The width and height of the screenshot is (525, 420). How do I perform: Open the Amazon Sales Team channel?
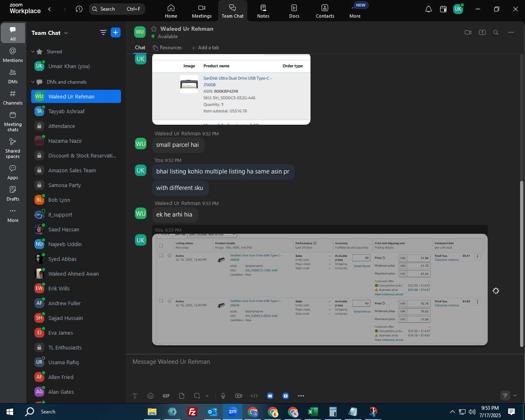coord(76,170)
